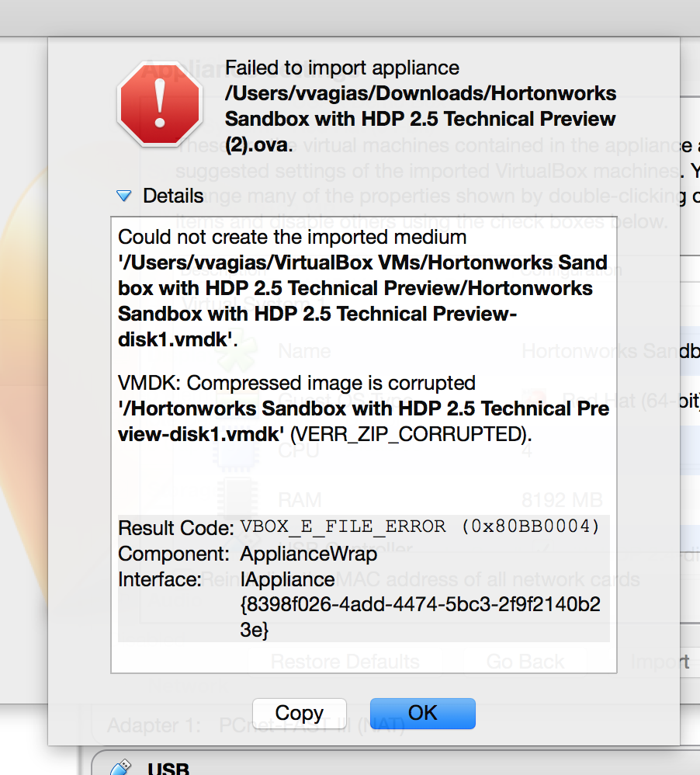Click the Restore Defaults button
The width and height of the screenshot is (700, 775).
[345, 661]
